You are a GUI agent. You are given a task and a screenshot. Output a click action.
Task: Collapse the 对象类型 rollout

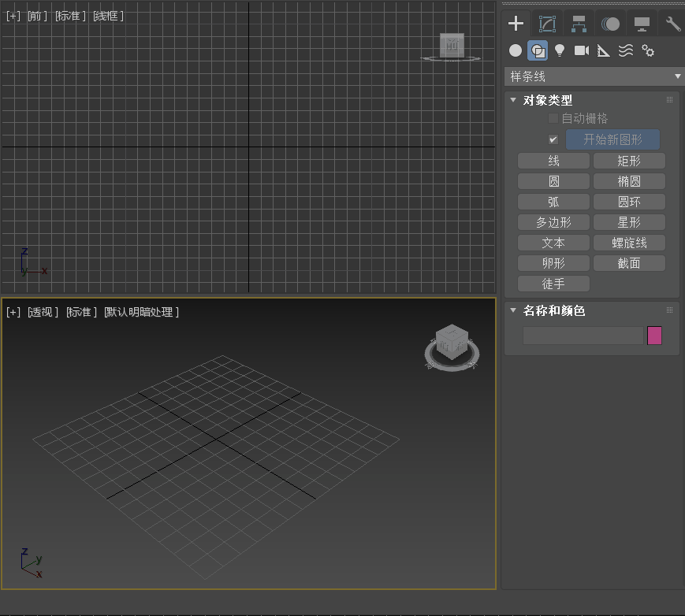click(x=513, y=100)
